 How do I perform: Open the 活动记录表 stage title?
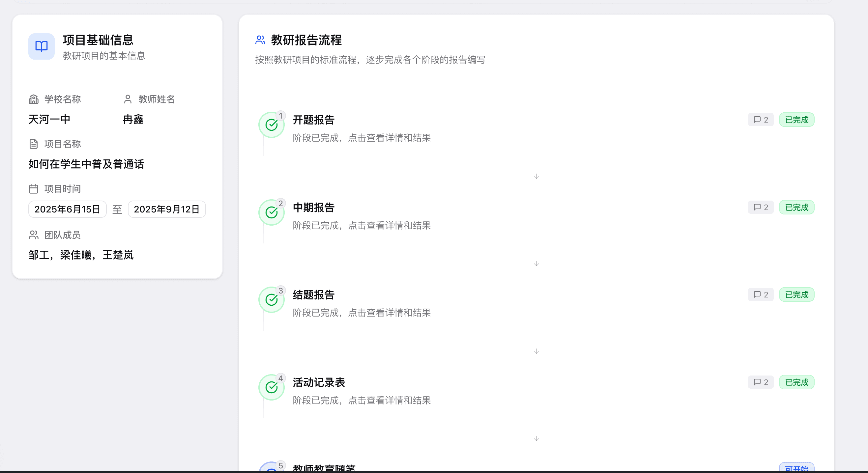[x=319, y=382]
